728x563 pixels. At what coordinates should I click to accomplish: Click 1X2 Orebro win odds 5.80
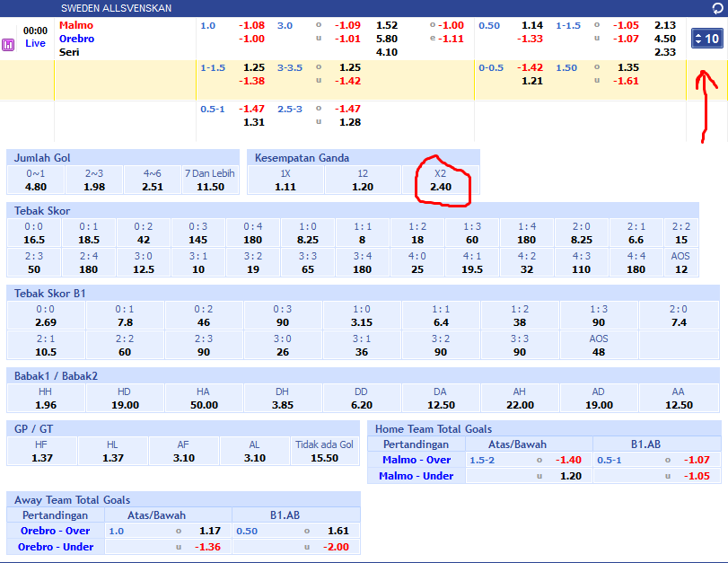pos(387,39)
